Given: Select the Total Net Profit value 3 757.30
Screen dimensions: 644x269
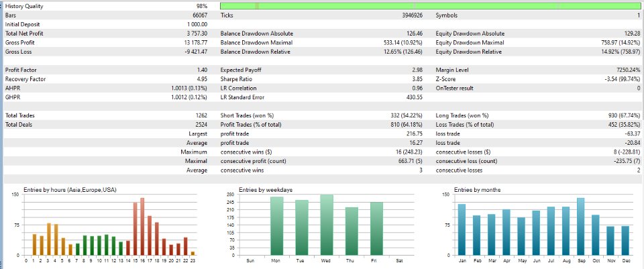Looking at the screenshot, I should (x=197, y=34).
